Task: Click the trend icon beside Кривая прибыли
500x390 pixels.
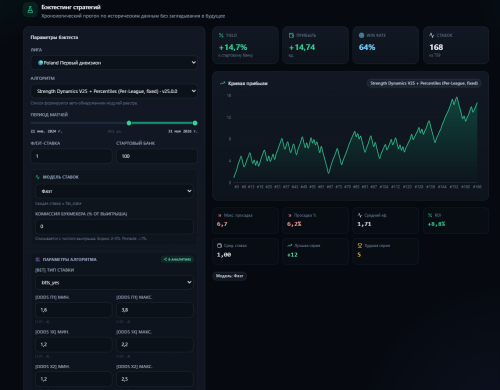Action: (222, 83)
